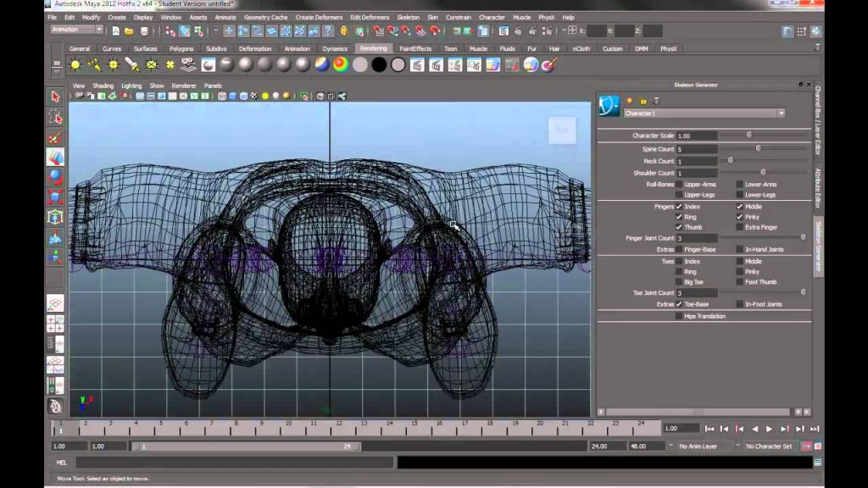Enable the Big Toe checkbox
This screenshot has width=868, height=488.
pos(679,282)
